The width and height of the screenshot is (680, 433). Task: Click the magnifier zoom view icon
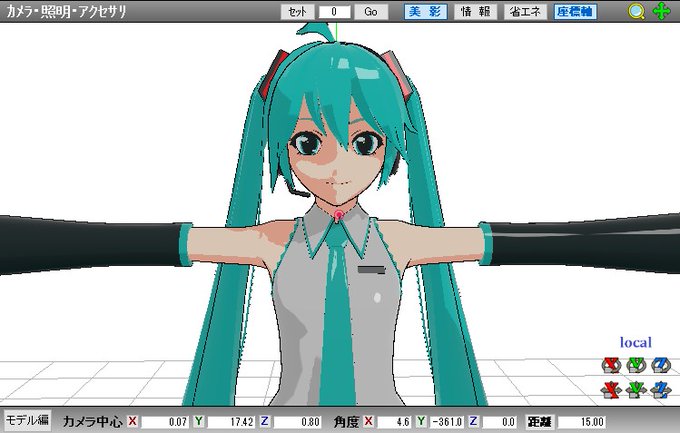point(636,12)
